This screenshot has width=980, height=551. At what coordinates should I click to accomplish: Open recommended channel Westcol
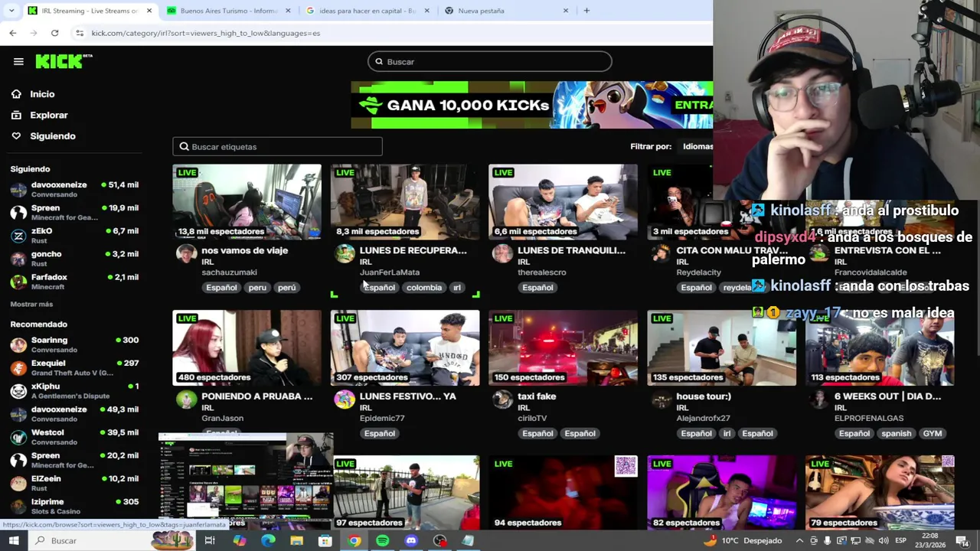point(74,437)
